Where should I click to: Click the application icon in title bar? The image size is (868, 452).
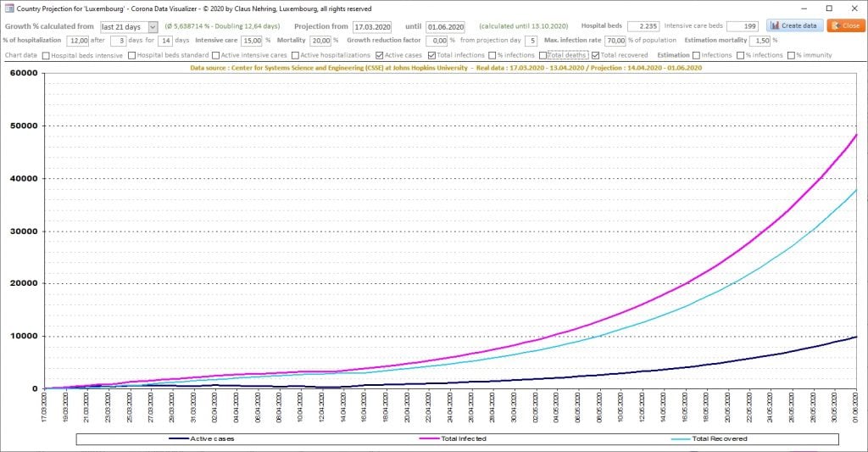point(7,8)
